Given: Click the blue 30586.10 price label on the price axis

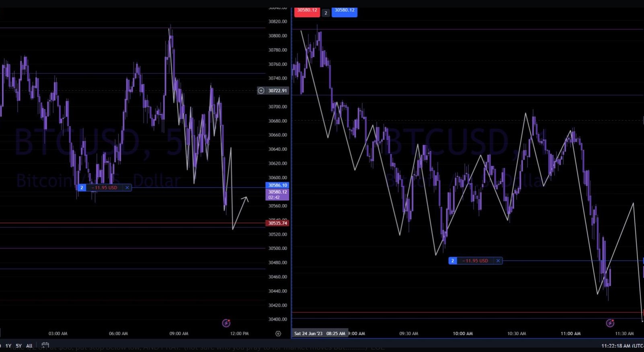Looking at the screenshot, I should point(277,185).
